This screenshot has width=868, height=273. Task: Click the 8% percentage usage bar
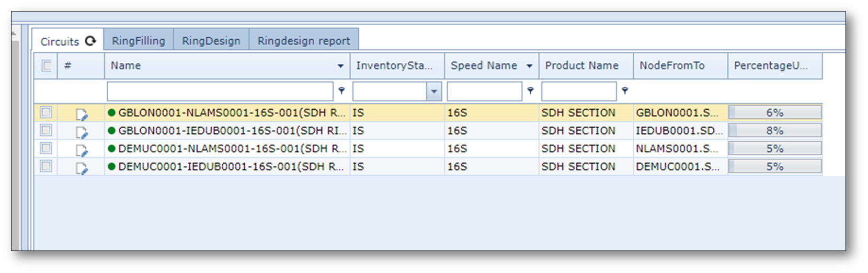point(774,131)
